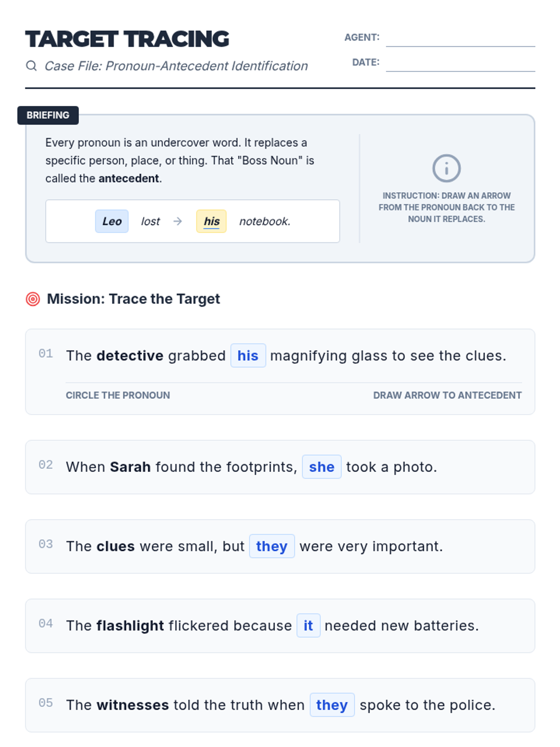Select the pronoun 'they' in sentence 05
Screen dimensions: 560x747
click(332, 705)
